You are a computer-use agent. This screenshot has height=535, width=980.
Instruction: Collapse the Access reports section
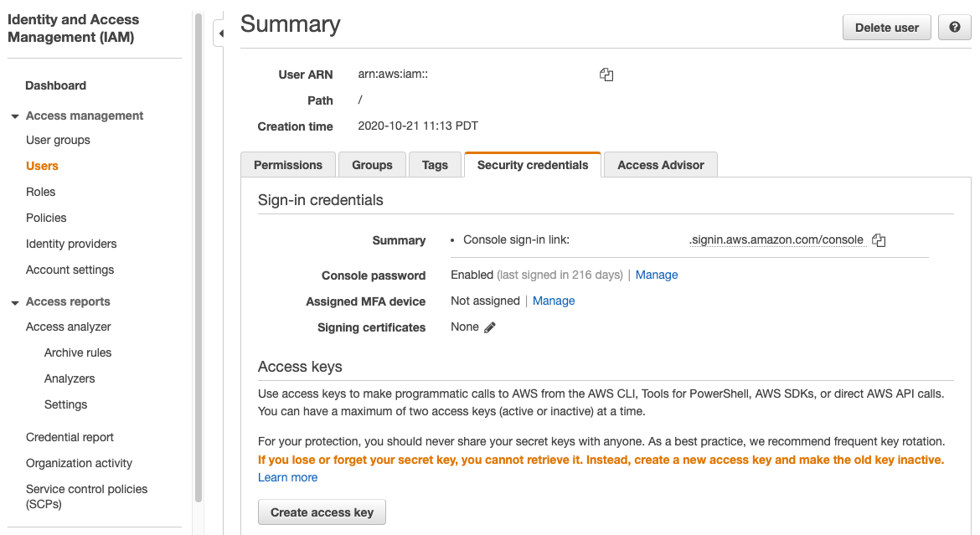click(x=15, y=302)
